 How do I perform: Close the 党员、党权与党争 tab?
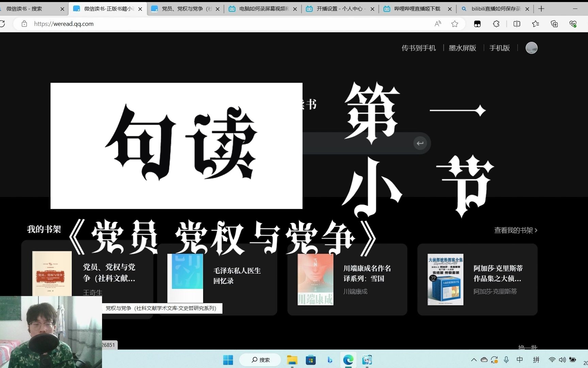click(x=218, y=9)
